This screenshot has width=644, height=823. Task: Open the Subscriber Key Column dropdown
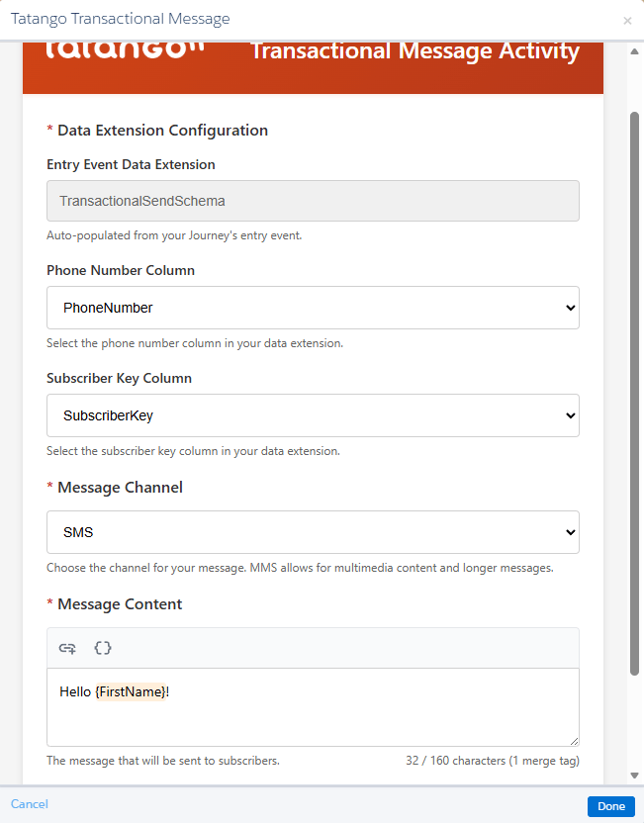coord(313,415)
